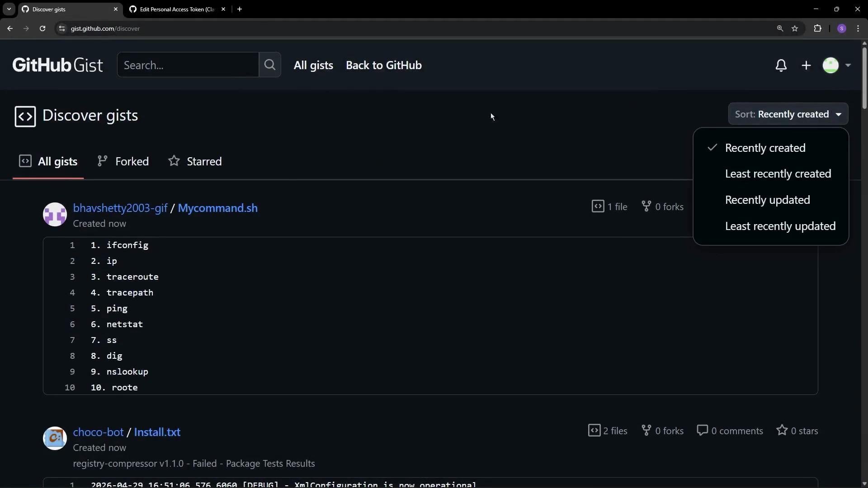Click the registry-compressor v1.1.0 description text
Image resolution: width=868 pixels, height=488 pixels.
point(194,464)
